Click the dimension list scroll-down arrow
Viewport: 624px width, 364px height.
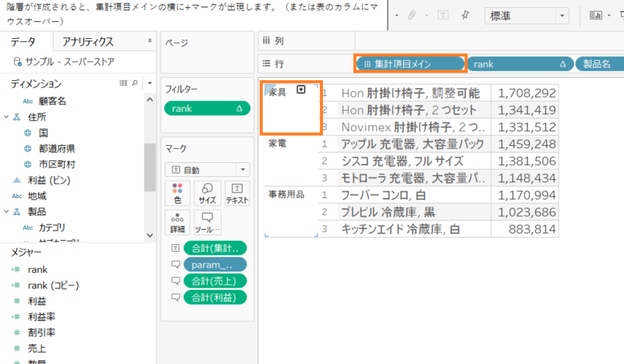click(x=150, y=235)
